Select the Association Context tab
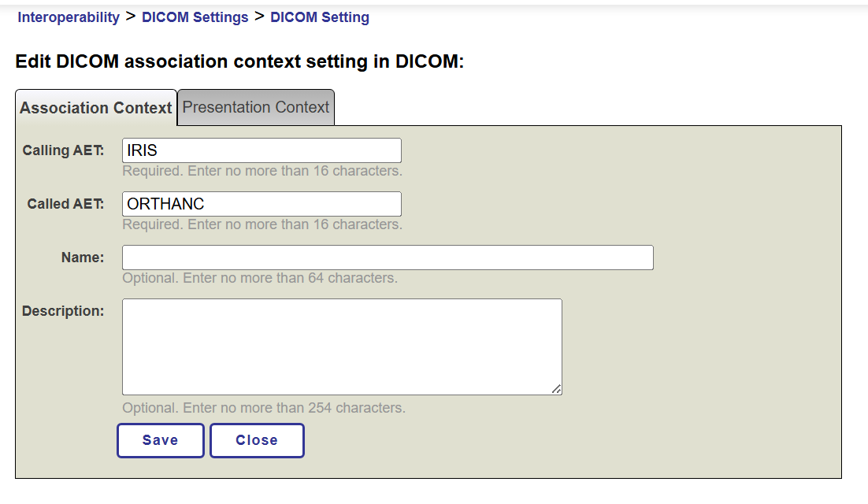Viewport: 868px width, 504px height. [95, 108]
